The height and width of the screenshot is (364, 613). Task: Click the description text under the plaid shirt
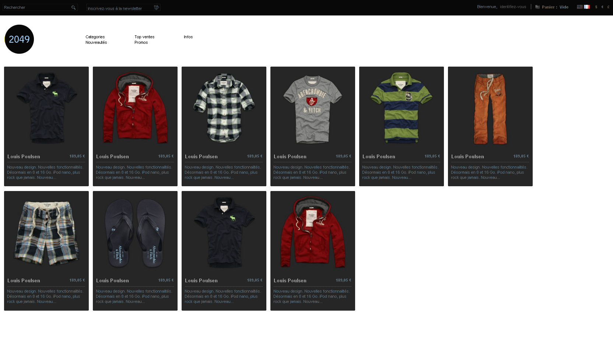point(223,172)
